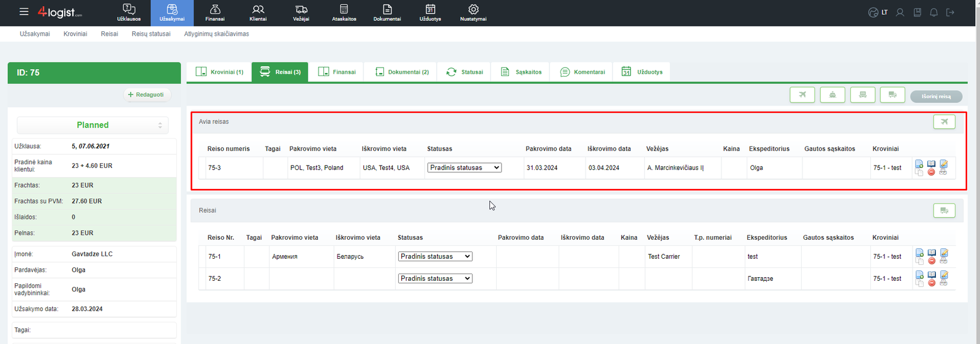The height and width of the screenshot is (344, 980).
Task: Click the Redaguoti edit button
Action: [x=147, y=94]
